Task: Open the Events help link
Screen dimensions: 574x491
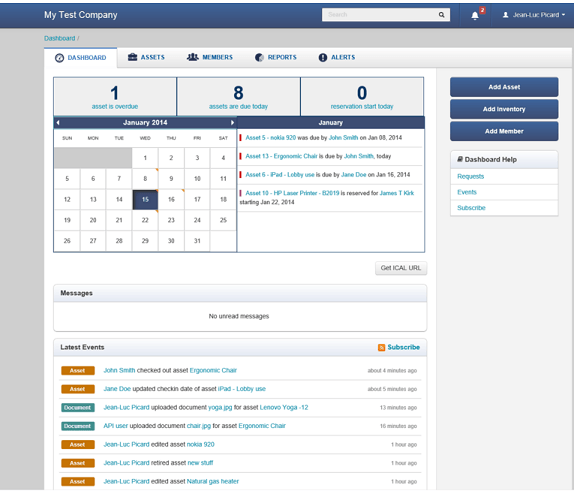Action: [467, 192]
